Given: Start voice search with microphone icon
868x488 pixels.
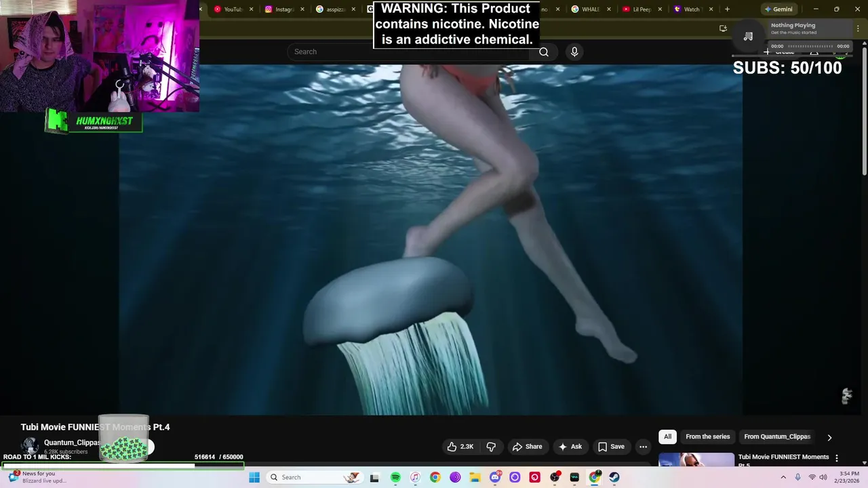Looking at the screenshot, I should 574,52.
